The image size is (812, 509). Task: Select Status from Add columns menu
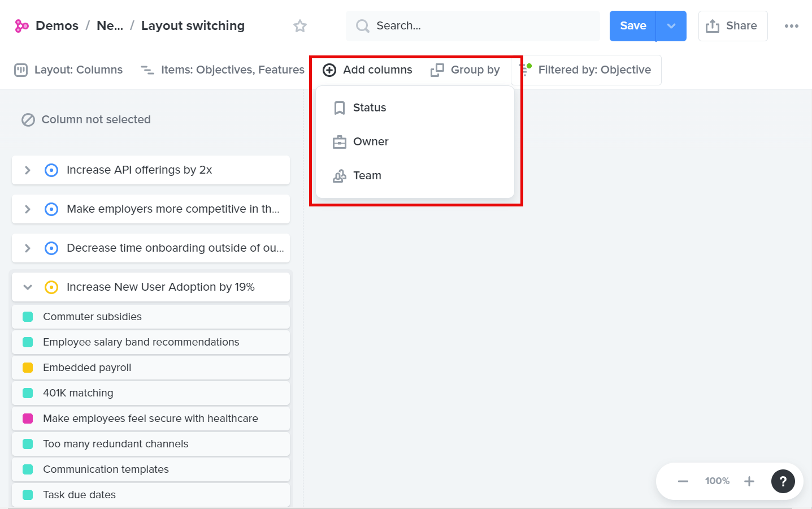coord(370,108)
